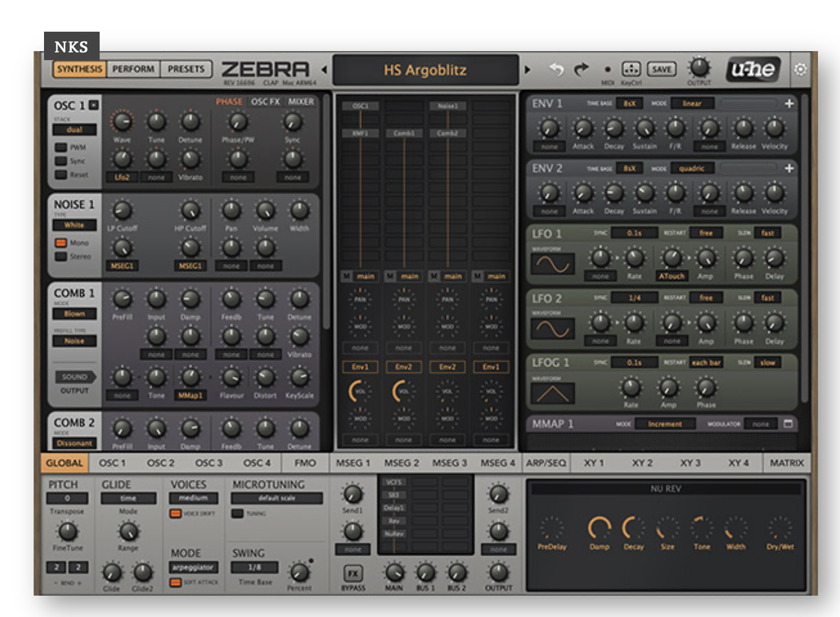The height and width of the screenshot is (617, 840).
Task: Select the VCF5 effect slot
Action: click(x=394, y=482)
